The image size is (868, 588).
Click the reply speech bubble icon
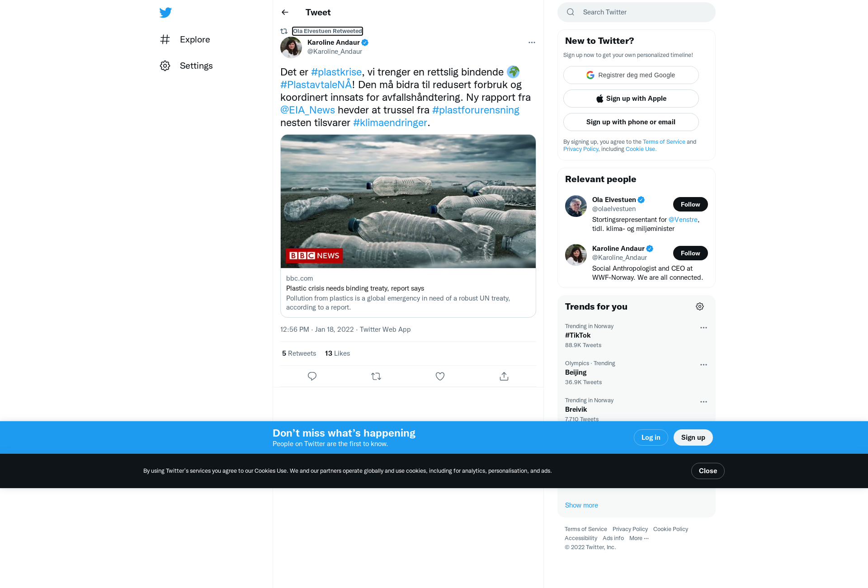pos(312,376)
